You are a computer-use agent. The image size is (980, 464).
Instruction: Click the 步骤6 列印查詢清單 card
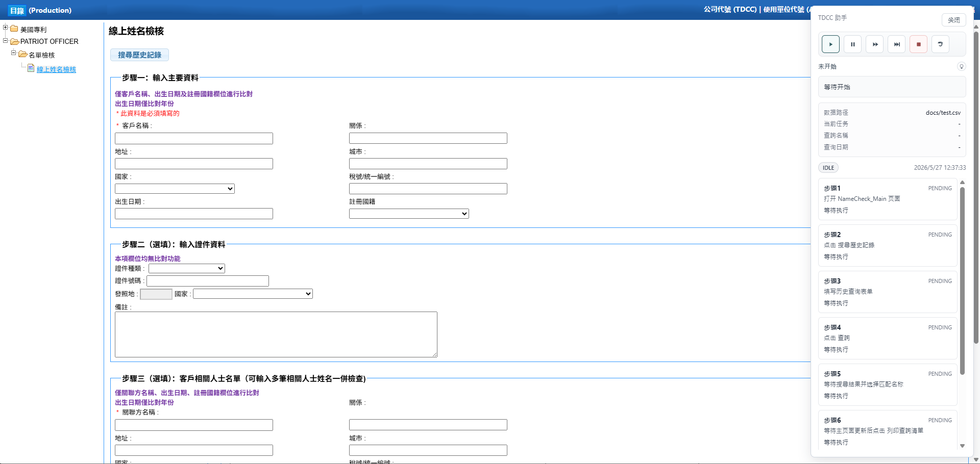click(x=888, y=429)
